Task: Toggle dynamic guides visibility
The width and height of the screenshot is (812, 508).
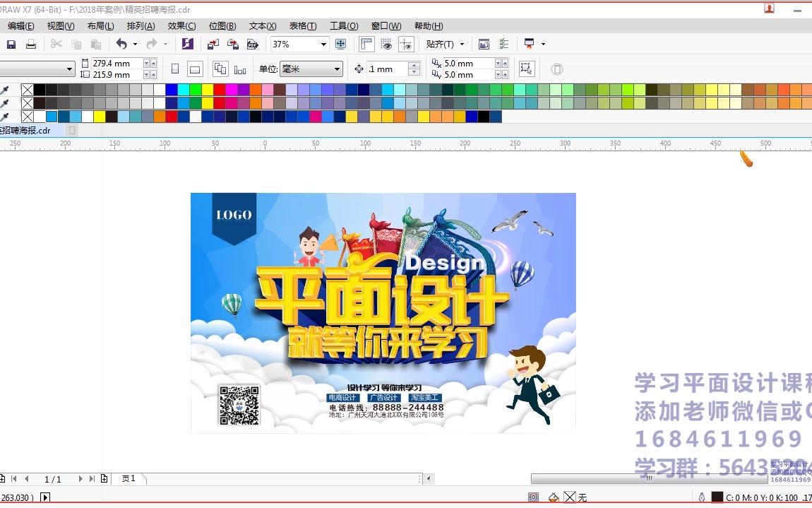Action: coord(406,44)
